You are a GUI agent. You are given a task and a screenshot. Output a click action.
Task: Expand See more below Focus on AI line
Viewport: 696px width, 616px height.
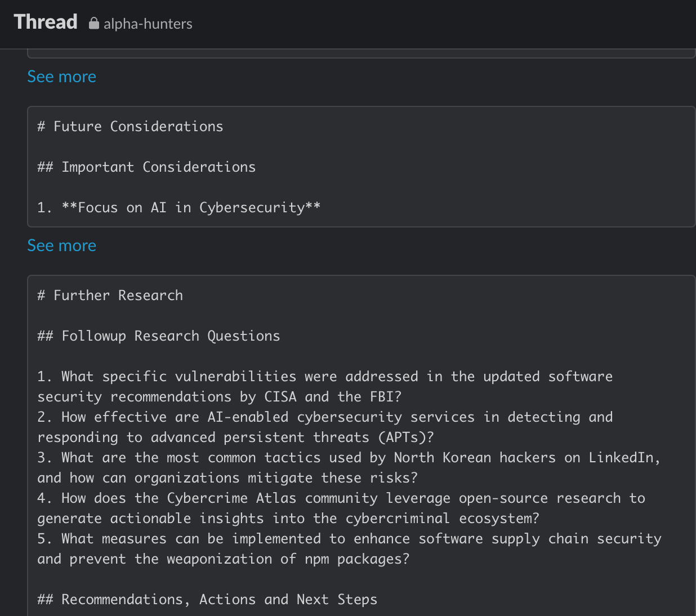click(62, 245)
